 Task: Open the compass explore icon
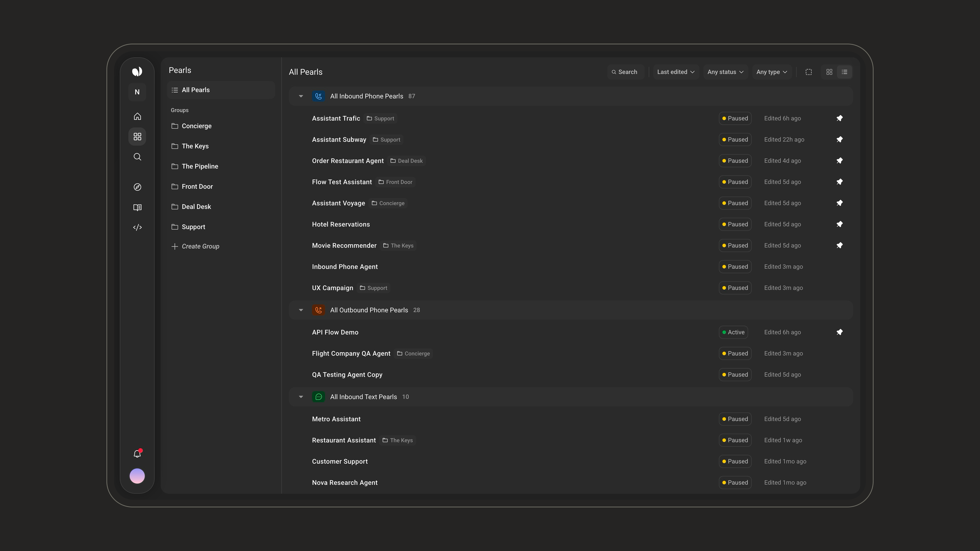(137, 187)
